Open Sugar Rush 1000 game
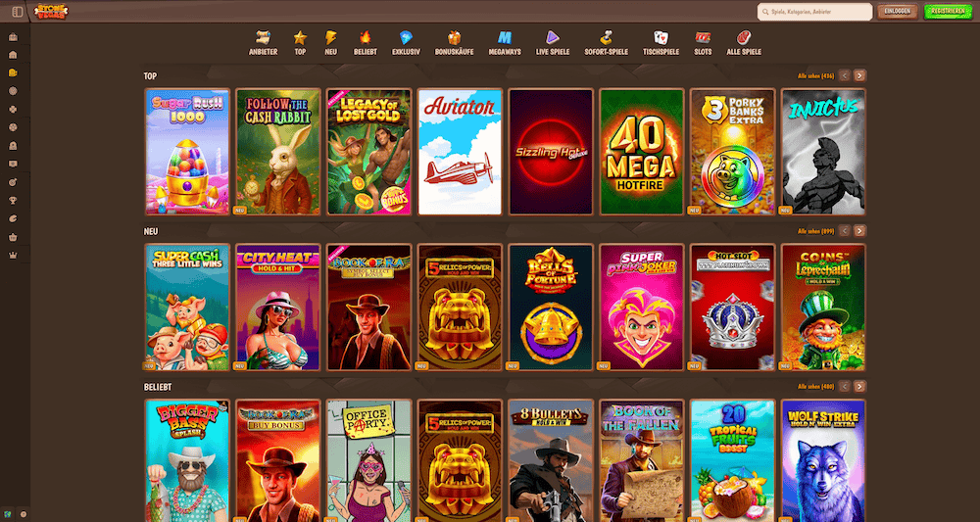 coord(187,152)
